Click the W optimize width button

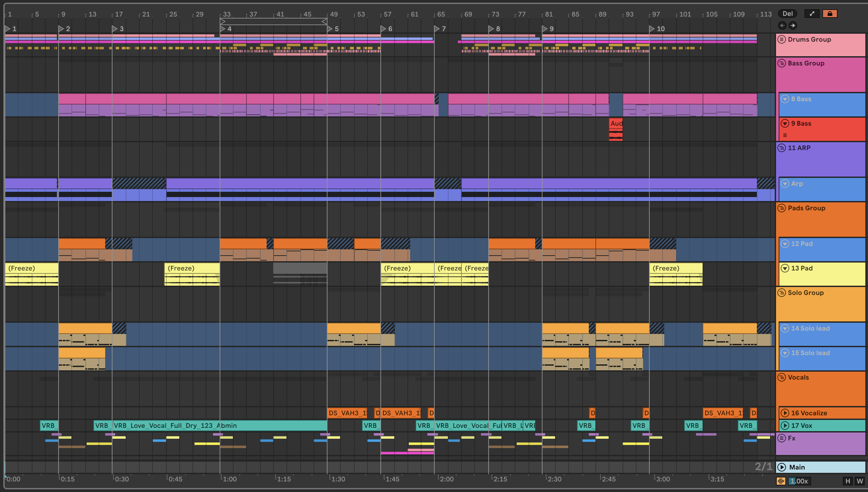coord(859,481)
